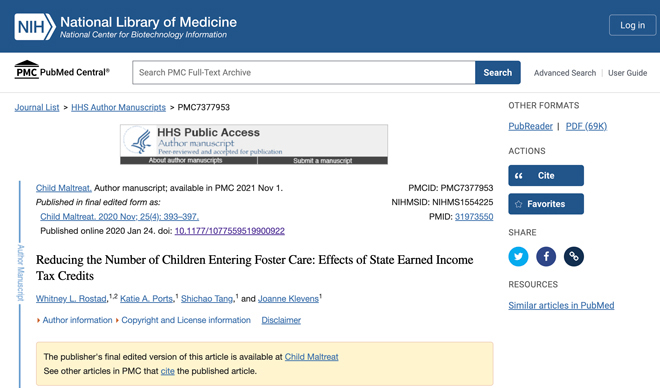Copy permalink using the link icon
Image resolution: width=660 pixels, height=388 pixels.
click(x=574, y=256)
